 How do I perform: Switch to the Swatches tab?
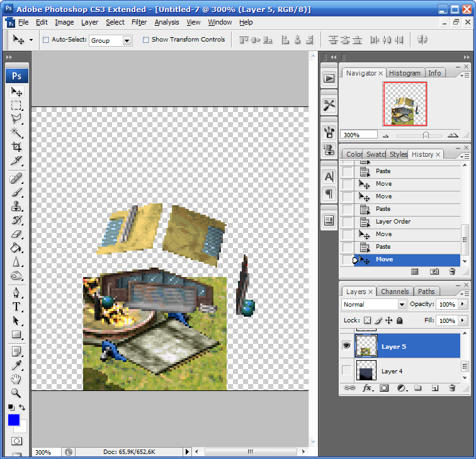click(x=375, y=154)
